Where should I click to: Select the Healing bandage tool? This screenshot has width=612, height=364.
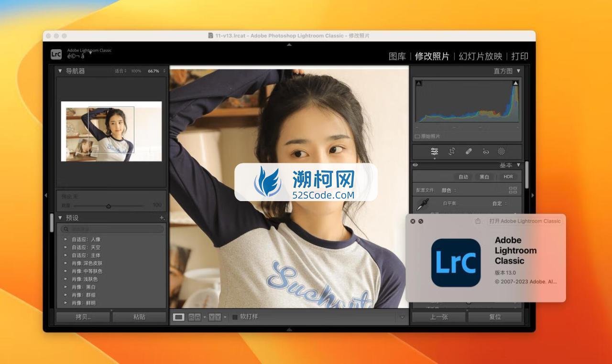click(469, 151)
